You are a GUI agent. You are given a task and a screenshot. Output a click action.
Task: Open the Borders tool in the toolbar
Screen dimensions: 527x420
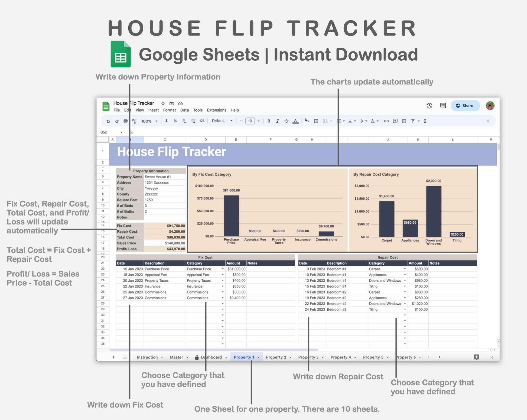click(x=316, y=121)
